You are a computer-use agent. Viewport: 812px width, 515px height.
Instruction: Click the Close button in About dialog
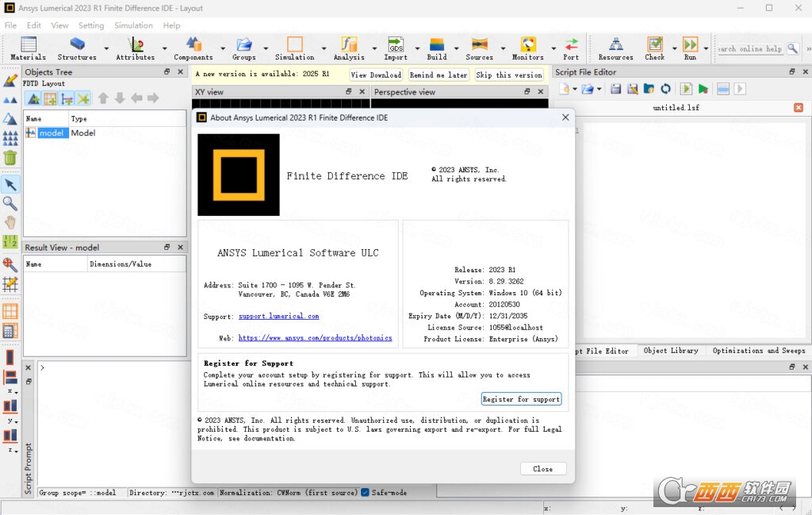coord(542,468)
